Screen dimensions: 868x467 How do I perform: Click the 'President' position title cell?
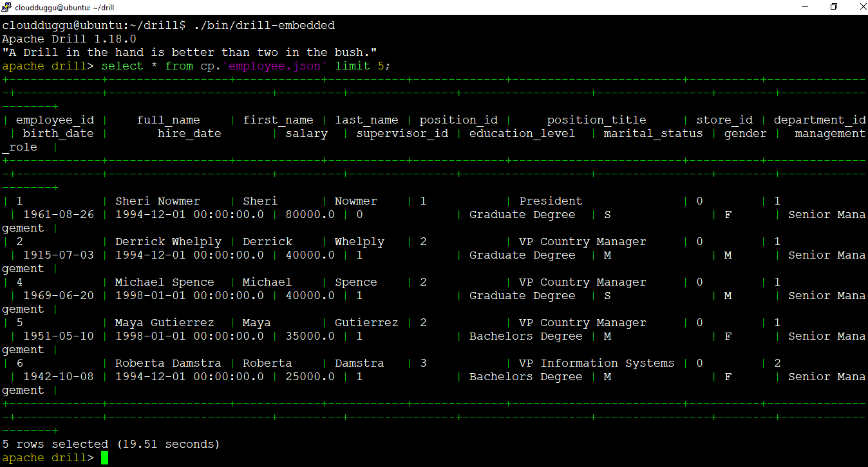point(551,201)
